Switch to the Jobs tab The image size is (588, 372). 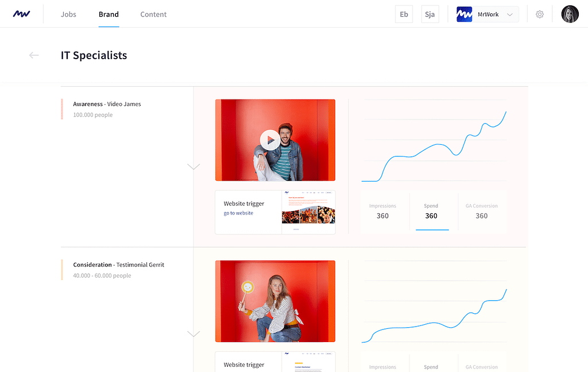click(x=68, y=14)
